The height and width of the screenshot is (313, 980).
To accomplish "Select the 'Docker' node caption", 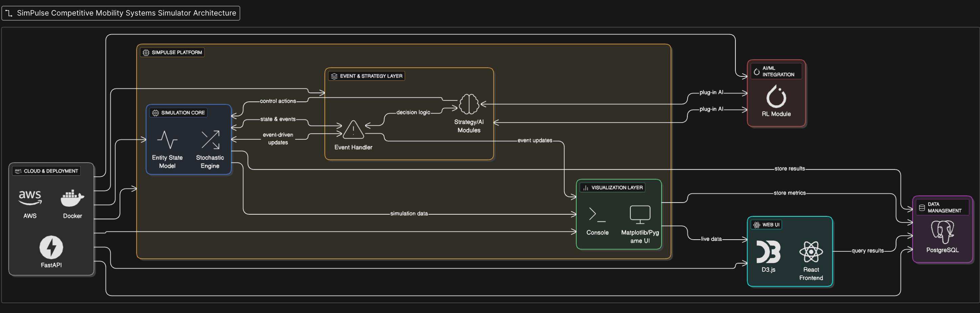I will [73, 216].
